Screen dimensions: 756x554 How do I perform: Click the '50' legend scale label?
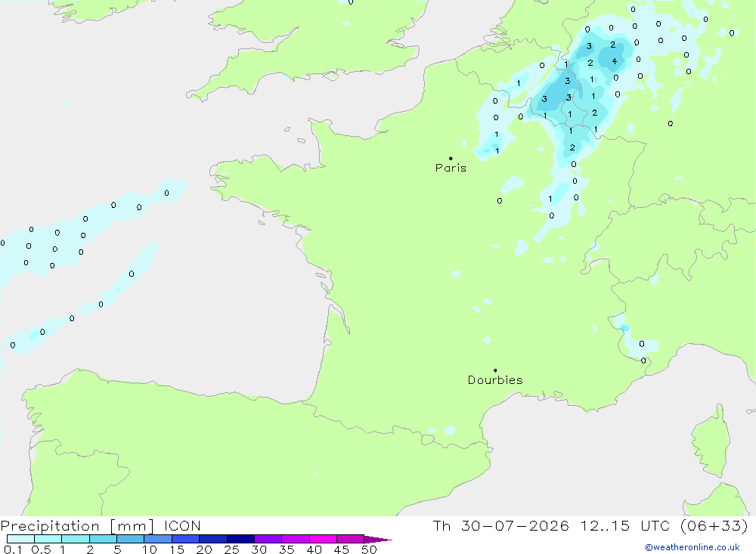point(369,549)
